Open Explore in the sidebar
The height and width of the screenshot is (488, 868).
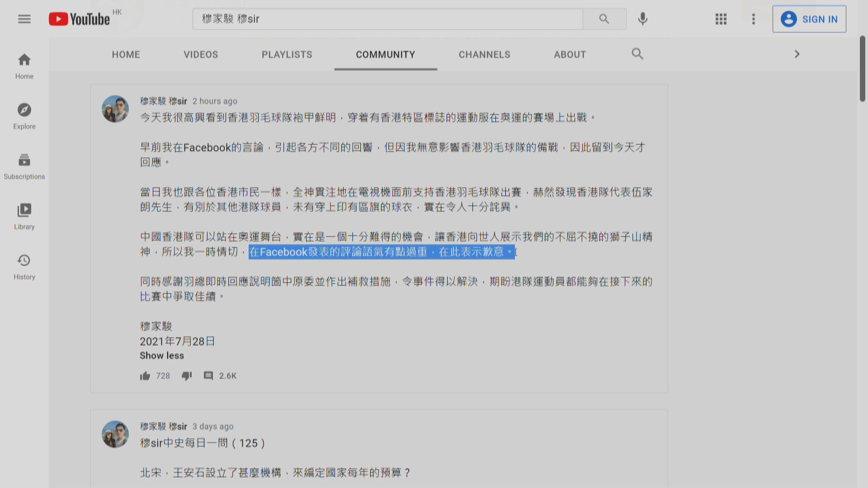coord(24,116)
